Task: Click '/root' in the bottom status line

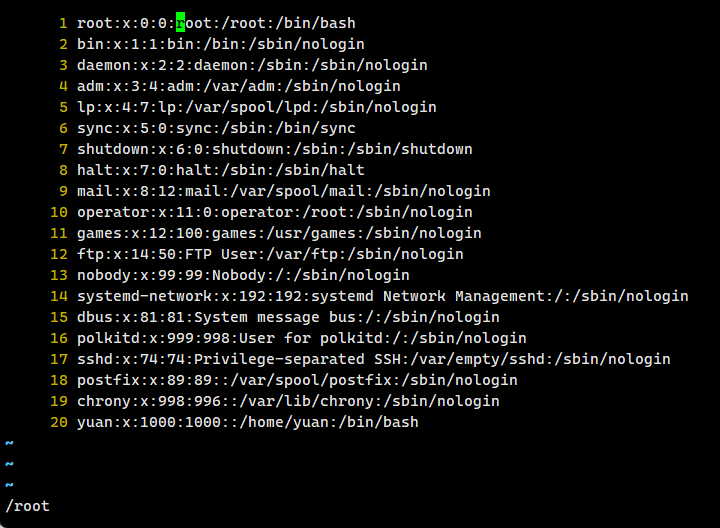Action: coord(27,506)
